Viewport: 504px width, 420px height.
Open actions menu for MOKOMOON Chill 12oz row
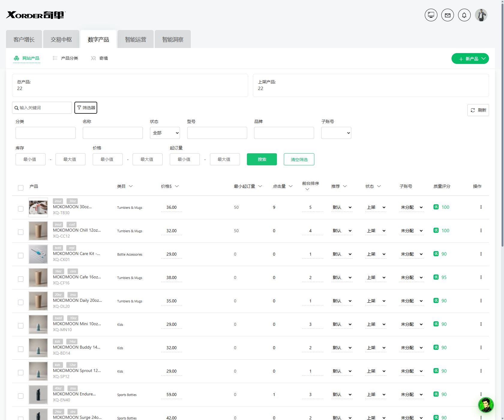coord(481,230)
